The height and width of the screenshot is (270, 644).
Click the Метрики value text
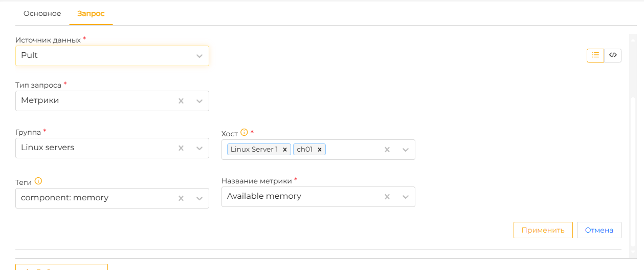click(x=40, y=100)
